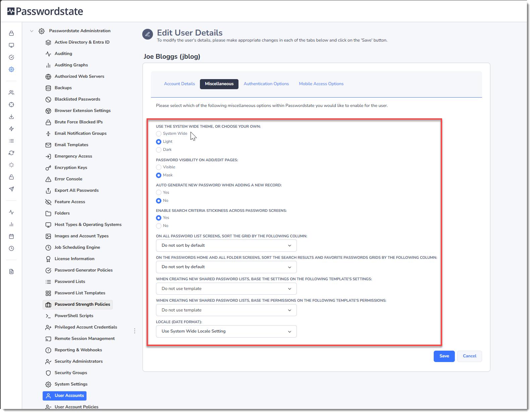
Task: Click the Edit User Details pencil icon
Action: pyautogui.click(x=148, y=34)
